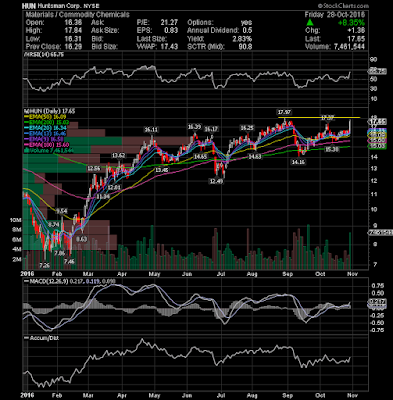Click the 14.16 September low annotation
Screen dimensions: 393x400
click(298, 162)
